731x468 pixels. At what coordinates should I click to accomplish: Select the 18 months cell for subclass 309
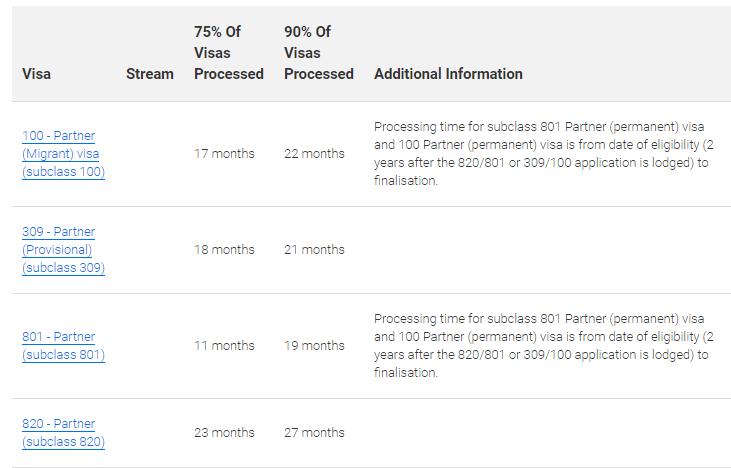(224, 250)
